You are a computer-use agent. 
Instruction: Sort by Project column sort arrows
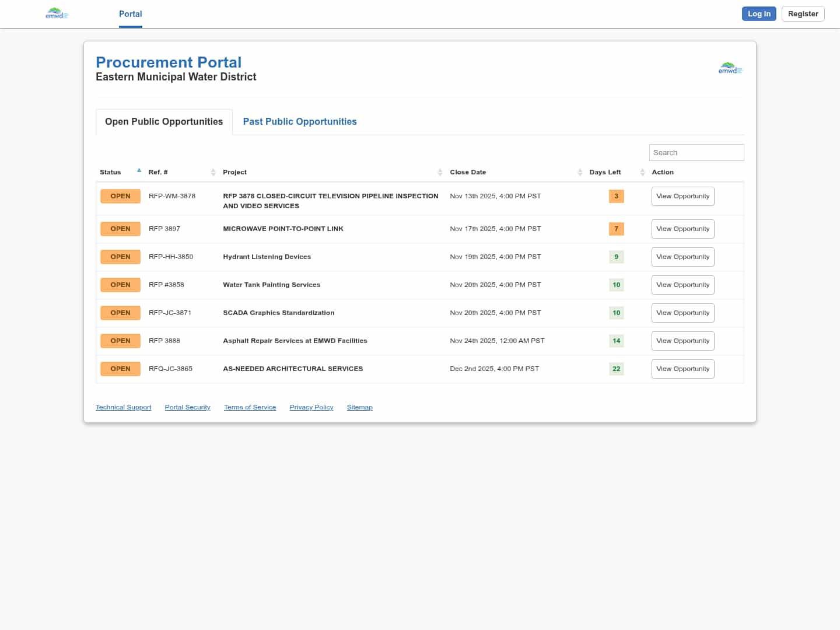point(440,172)
